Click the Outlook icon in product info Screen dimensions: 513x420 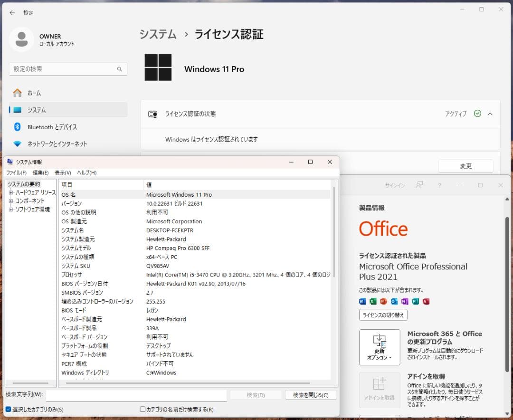(394, 301)
